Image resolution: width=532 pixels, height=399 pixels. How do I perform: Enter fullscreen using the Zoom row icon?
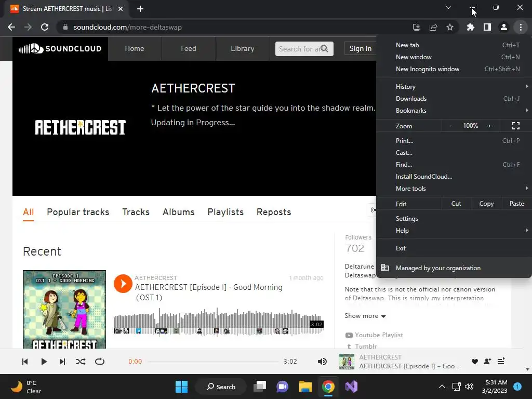click(516, 126)
